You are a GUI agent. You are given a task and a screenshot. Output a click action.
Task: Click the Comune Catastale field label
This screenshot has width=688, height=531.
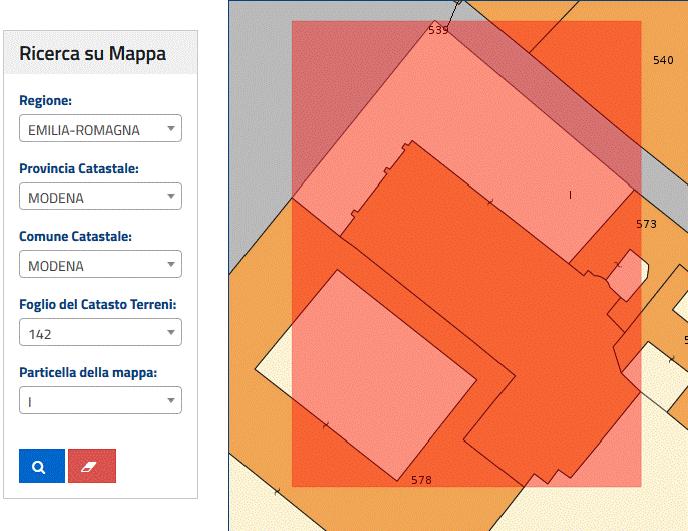tap(75, 237)
